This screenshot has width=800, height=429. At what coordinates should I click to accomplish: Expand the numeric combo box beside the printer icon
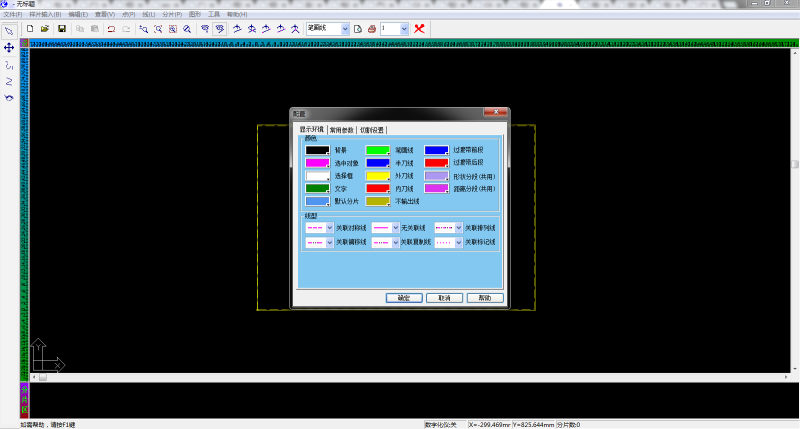(x=404, y=29)
